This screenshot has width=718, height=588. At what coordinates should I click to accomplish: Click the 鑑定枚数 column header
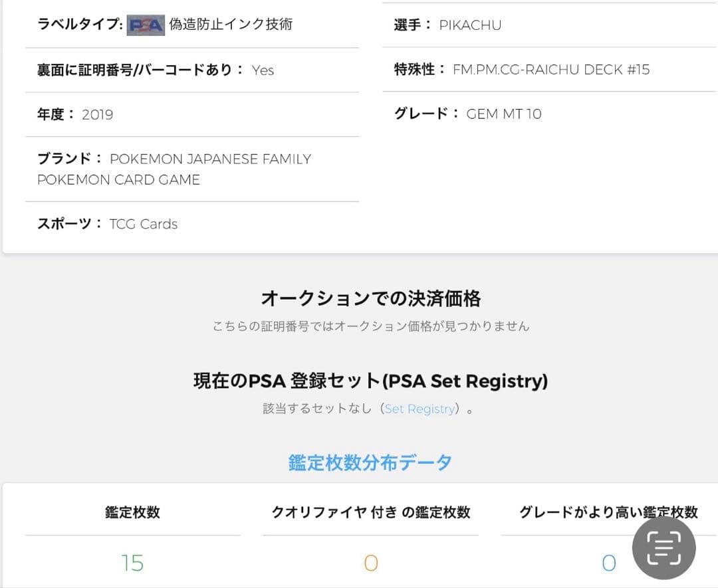132,512
